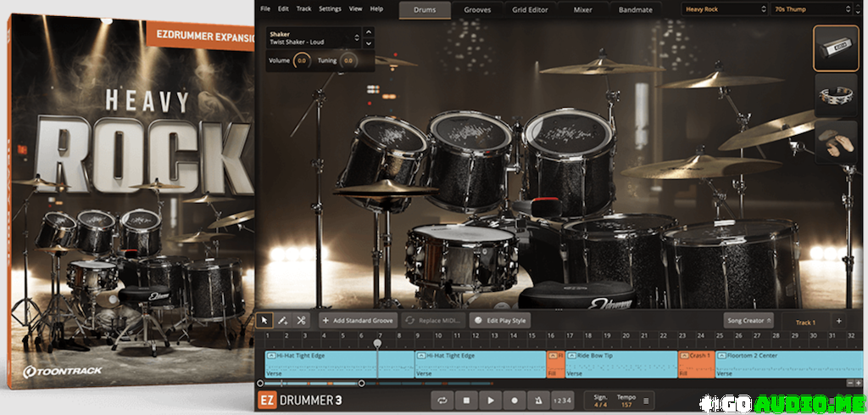
Task: Open the tempo and signature options menu
Action: pyautogui.click(x=645, y=400)
